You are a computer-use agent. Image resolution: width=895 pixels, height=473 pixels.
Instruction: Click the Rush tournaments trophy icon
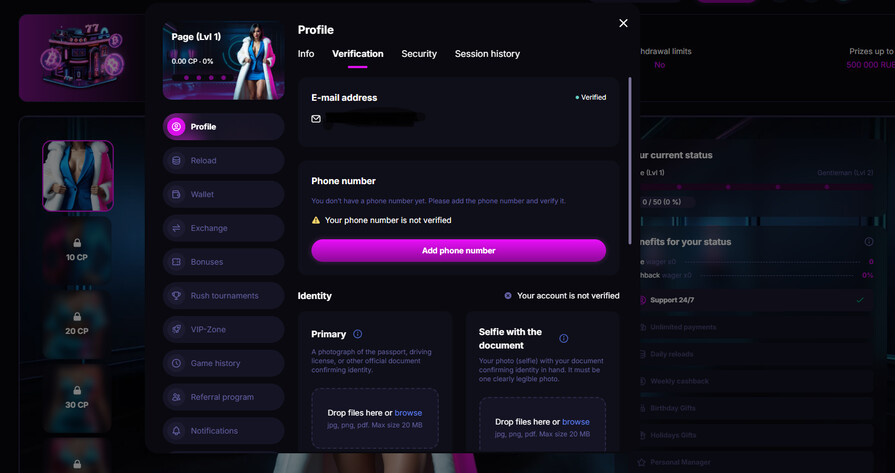click(177, 296)
